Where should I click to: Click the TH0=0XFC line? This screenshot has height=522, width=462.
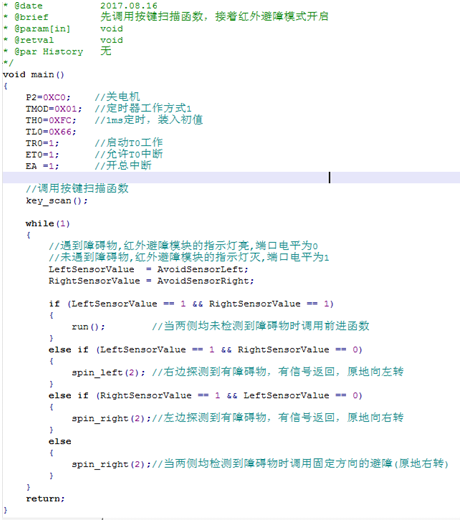(51, 120)
